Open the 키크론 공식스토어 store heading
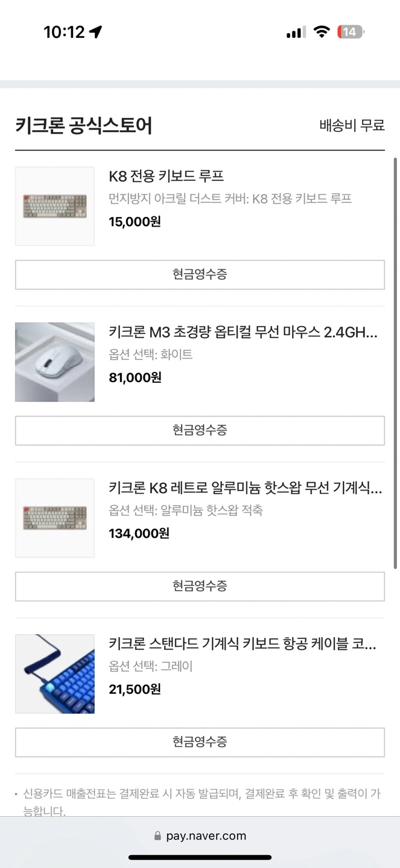 83,125
